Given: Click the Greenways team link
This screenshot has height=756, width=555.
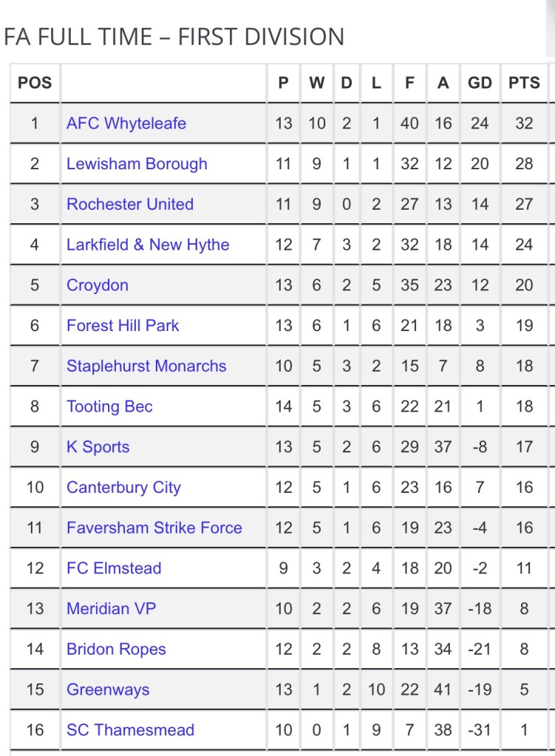Looking at the screenshot, I should tap(108, 689).
